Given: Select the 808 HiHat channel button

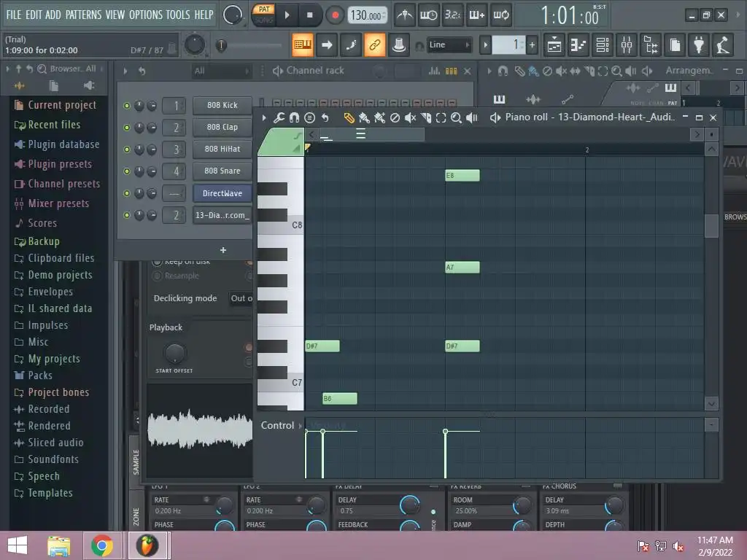Looking at the screenshot, I should click(222, 149).
